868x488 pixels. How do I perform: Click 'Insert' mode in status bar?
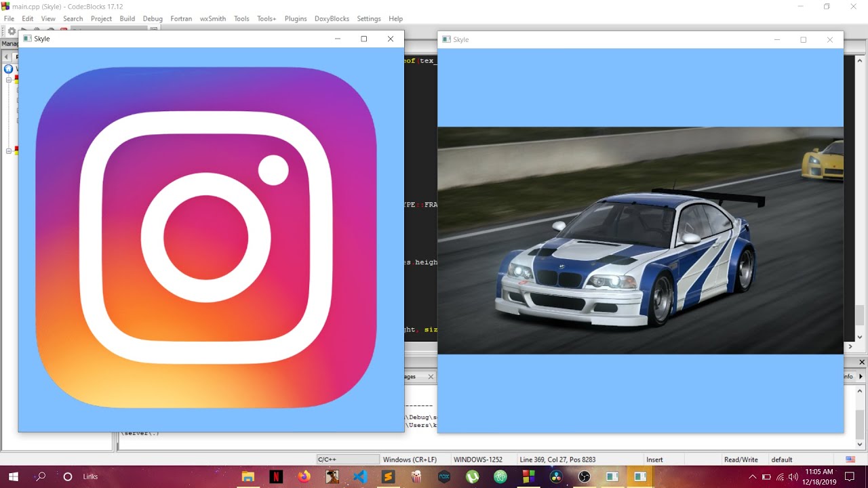(x=654, y=460)
